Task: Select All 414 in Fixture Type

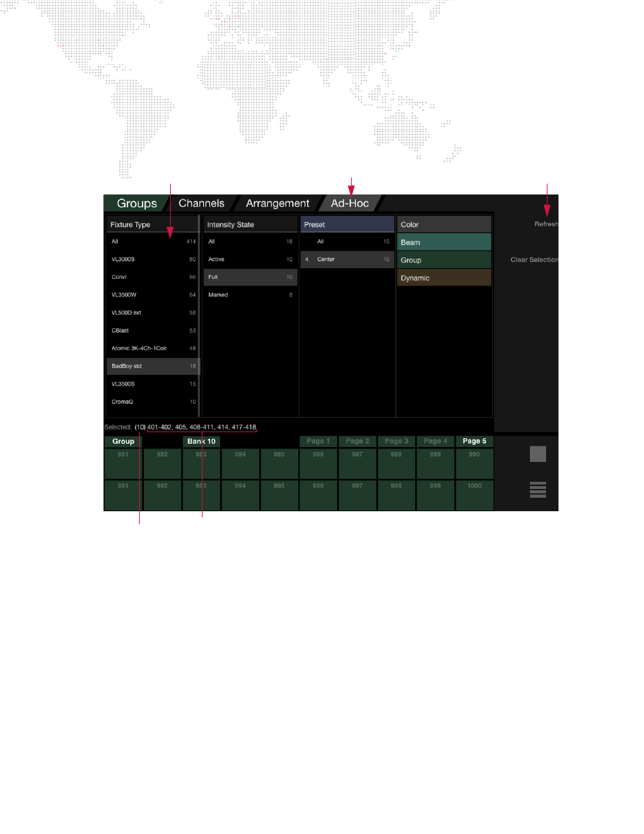Action: 153,241
